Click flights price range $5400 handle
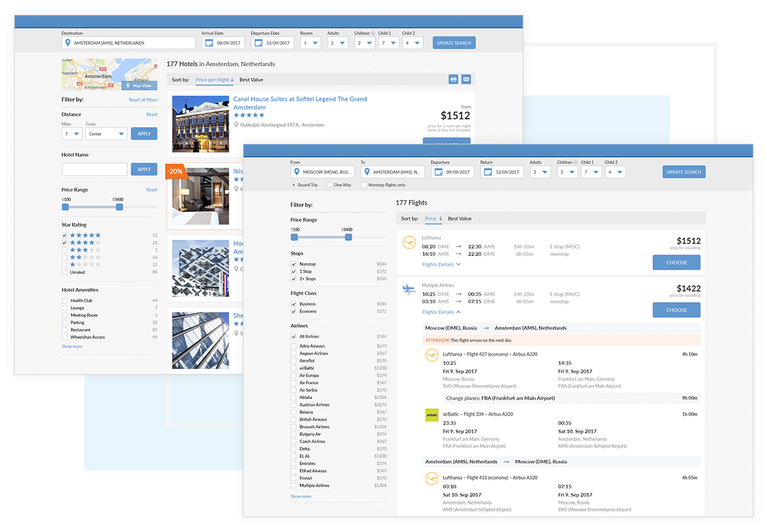Viewport: 767px width, 532px height. [x=348, y=237]
